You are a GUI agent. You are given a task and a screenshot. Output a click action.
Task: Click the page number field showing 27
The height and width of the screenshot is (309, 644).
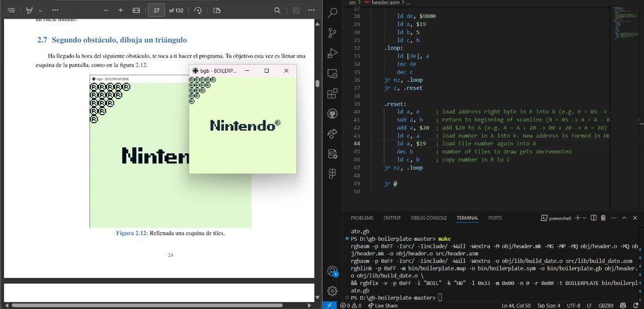(x=156, y=10)
